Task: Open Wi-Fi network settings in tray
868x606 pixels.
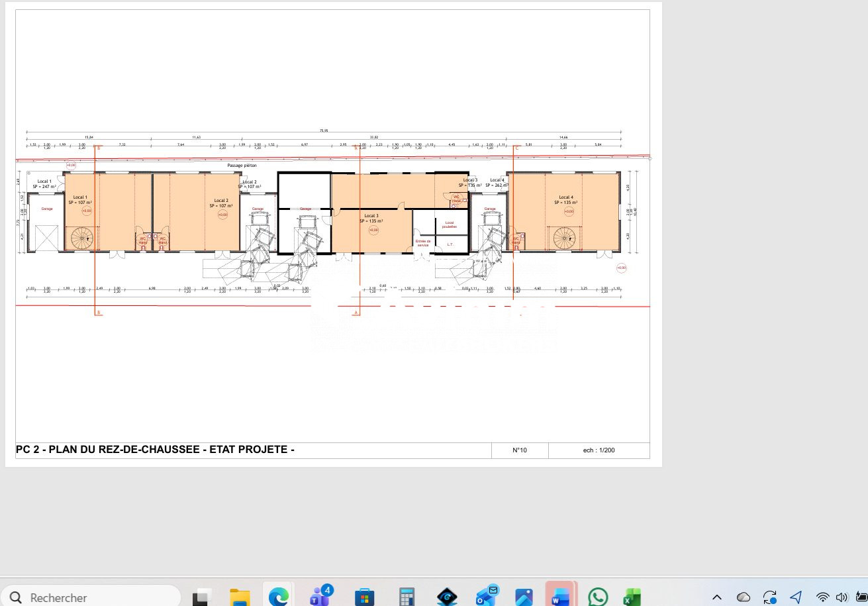Action: click(x=823, y=597)
